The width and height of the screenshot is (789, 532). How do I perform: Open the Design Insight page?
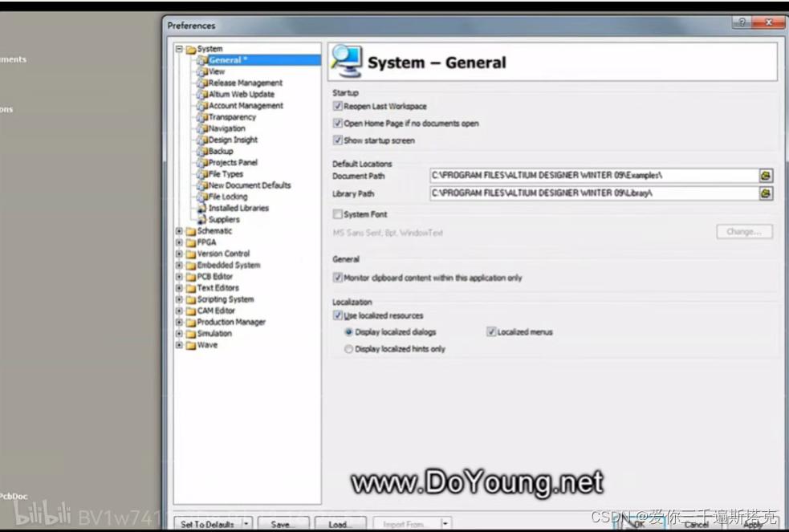233,140
